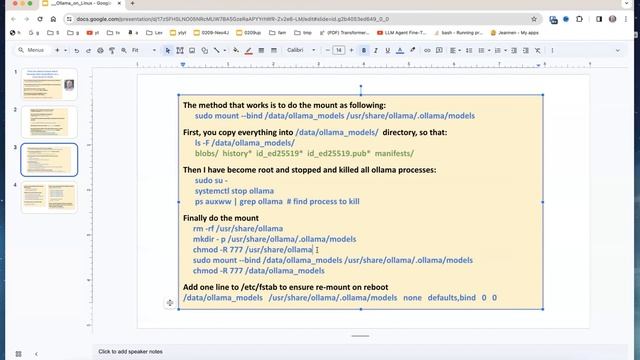Bookmark this page with the star
Screen dimensions: 640x360
coord(533,19)
